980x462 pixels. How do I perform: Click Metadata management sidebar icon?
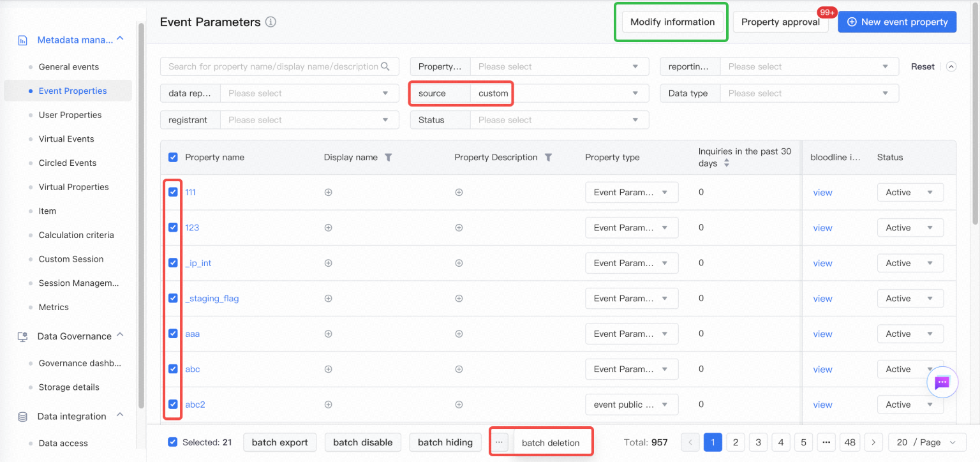(23, 40)
